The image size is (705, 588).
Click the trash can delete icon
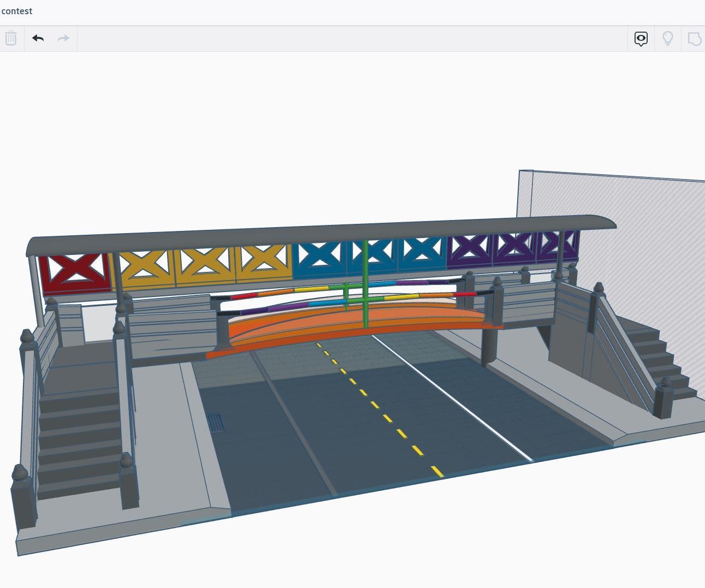click(x=11, y=38)
